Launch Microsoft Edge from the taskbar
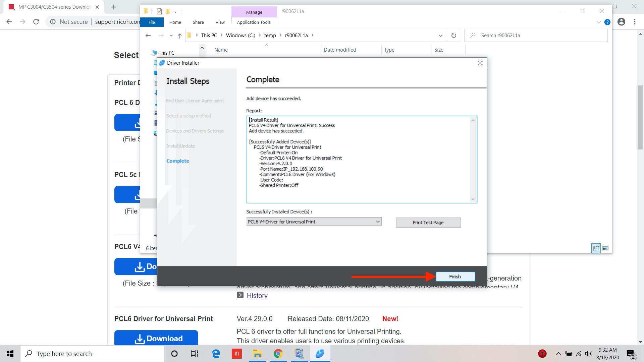 tap(216, 354)
